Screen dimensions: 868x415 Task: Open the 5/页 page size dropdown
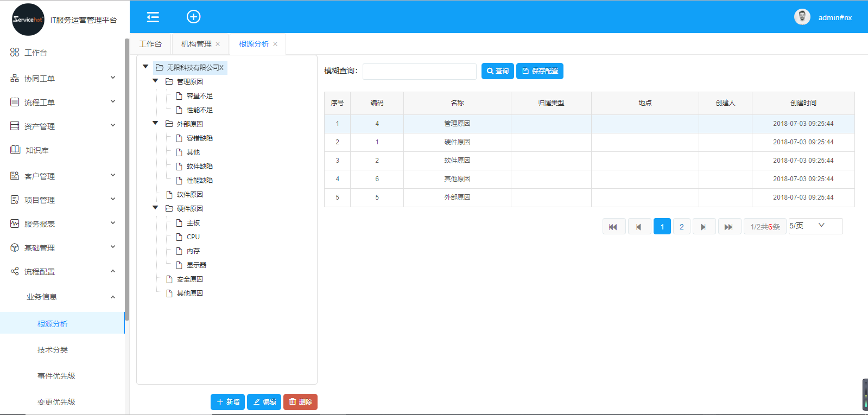[x=815, y=226]
